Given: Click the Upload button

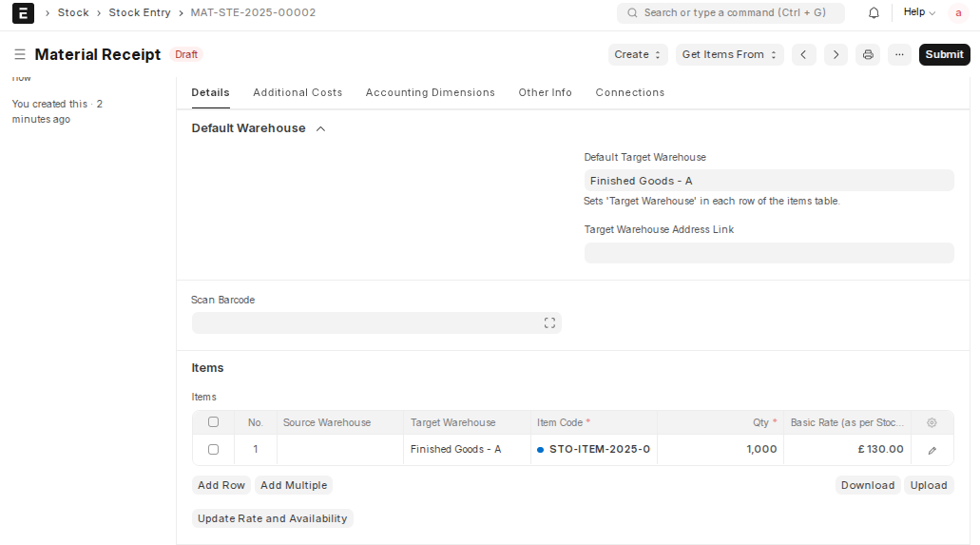Looking at the screenshot, I should pyautogui.click(x=929, y=485).
